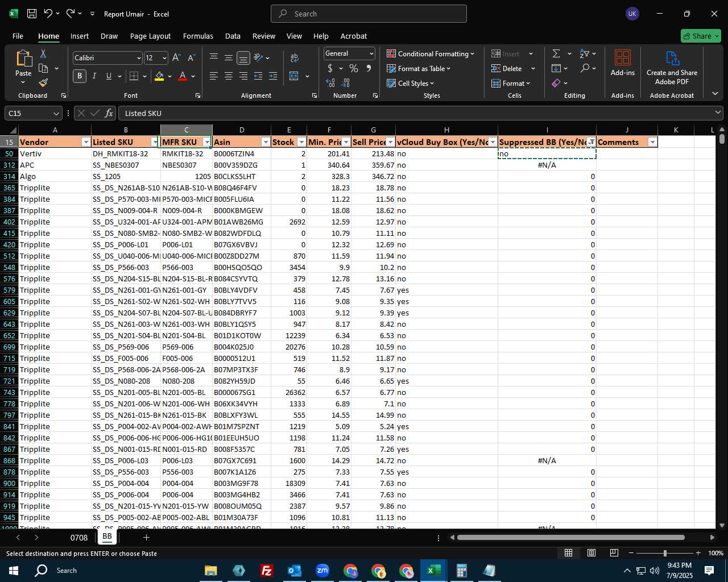Toggle Top Align vertical alignment

pyautogui.click(x=213, y=58)
